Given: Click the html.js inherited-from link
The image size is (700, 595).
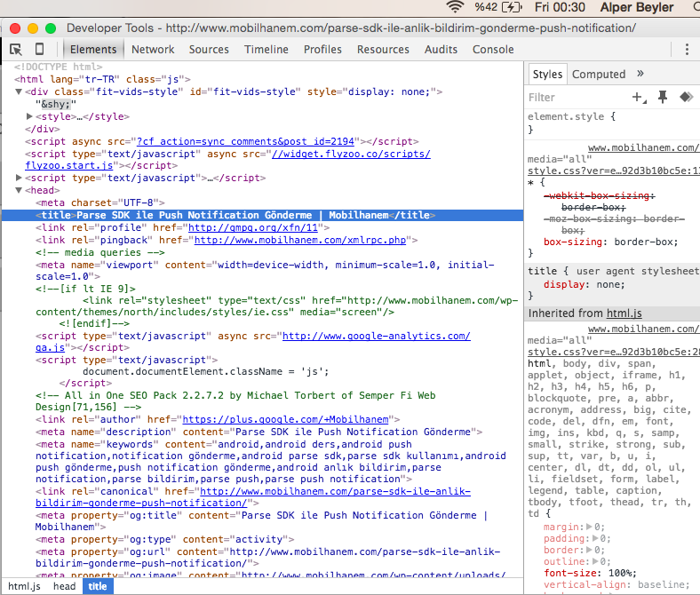Looking at the screenshot, I should point(624,313).
